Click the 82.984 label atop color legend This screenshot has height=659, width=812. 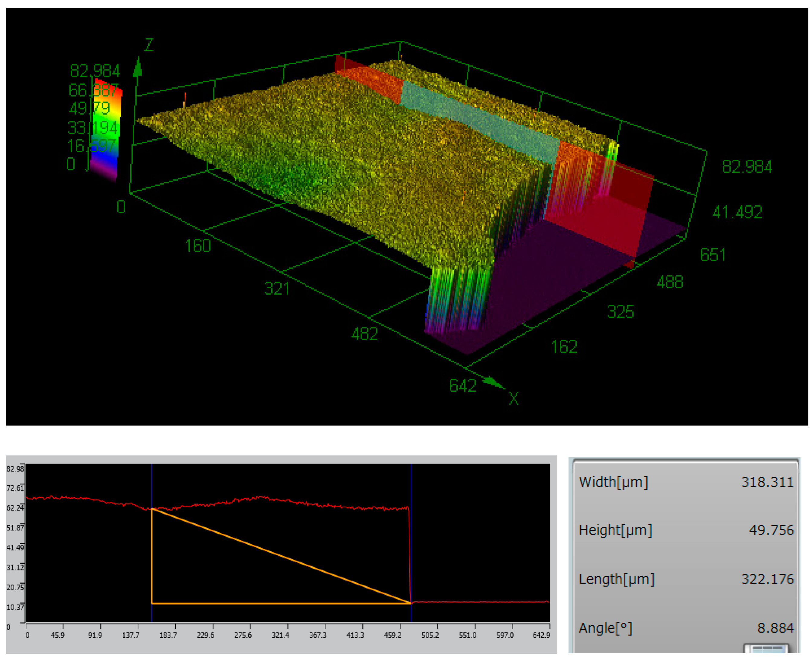(95, 71)
